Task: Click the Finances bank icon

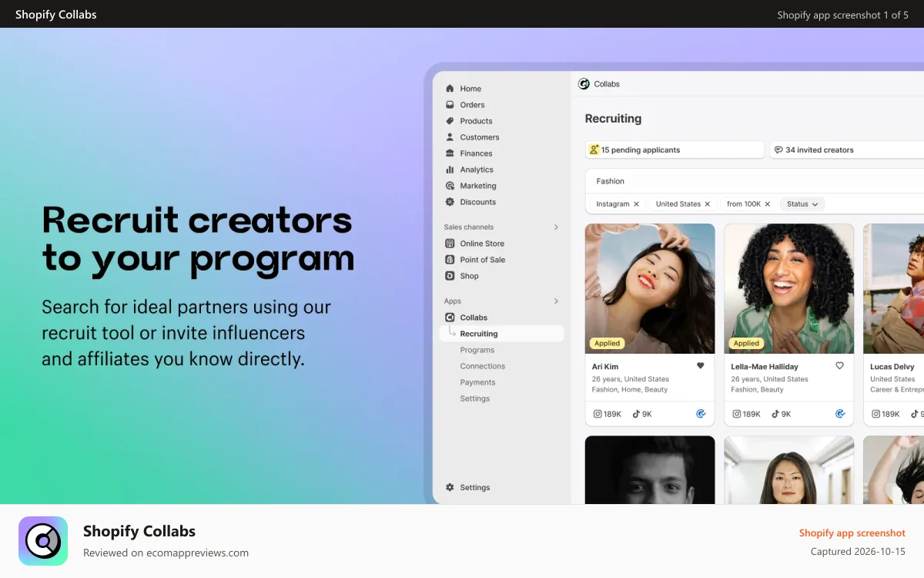Action: coord(450,153)
